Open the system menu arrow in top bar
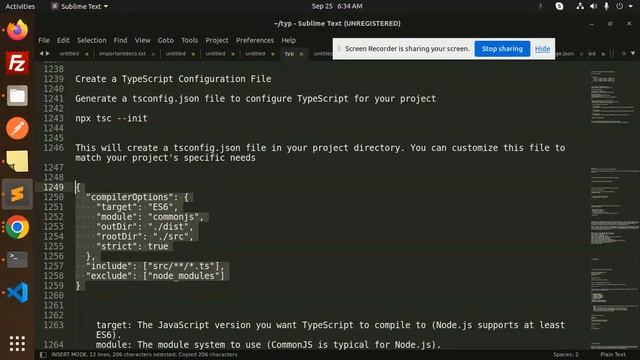Screen dimensions: 640x360 click(631, 6)
